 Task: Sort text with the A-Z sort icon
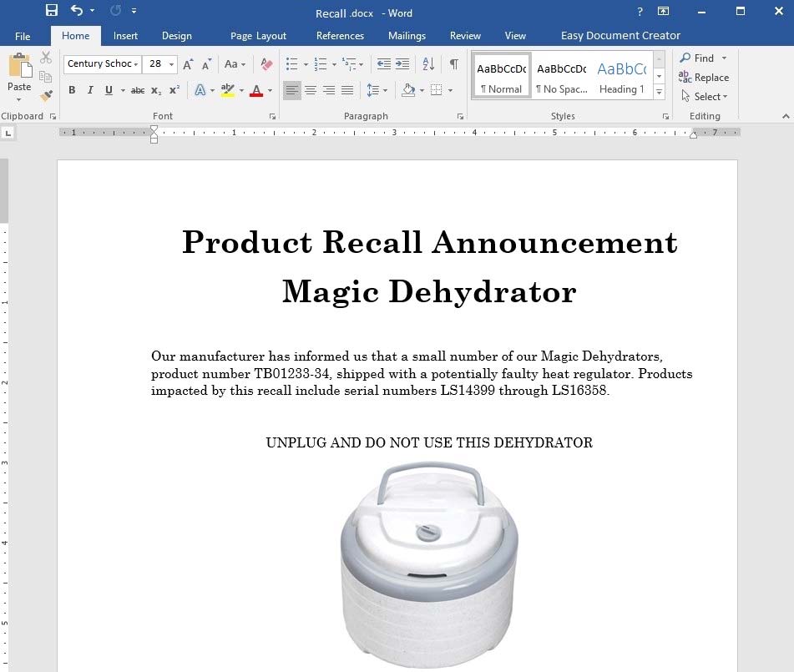click(x=428, y=64)
